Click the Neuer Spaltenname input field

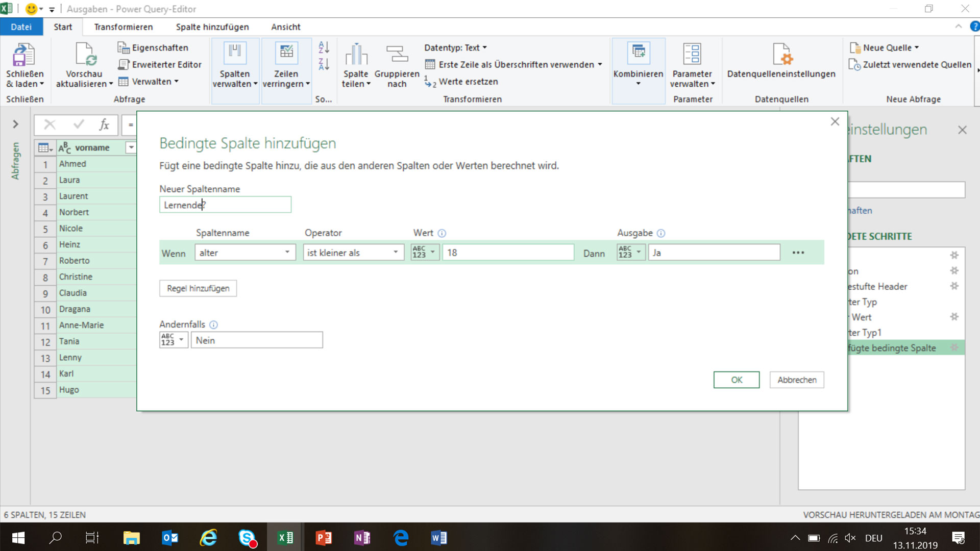coord(225,205)
